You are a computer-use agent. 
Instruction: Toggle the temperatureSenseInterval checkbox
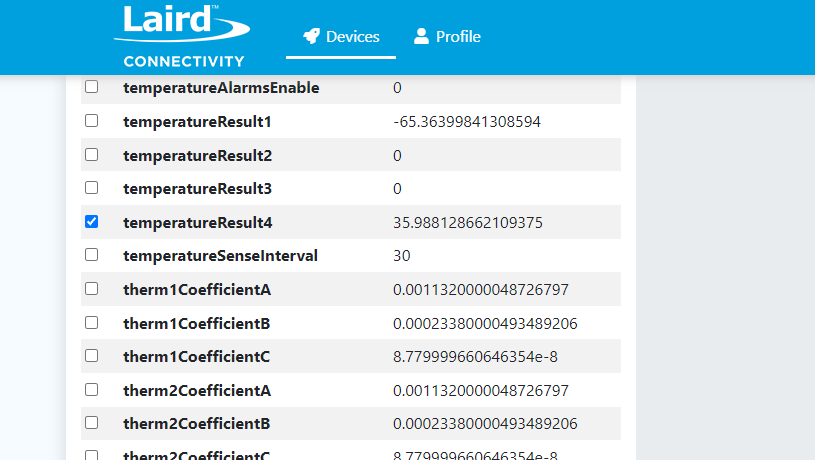coord(92,255)
